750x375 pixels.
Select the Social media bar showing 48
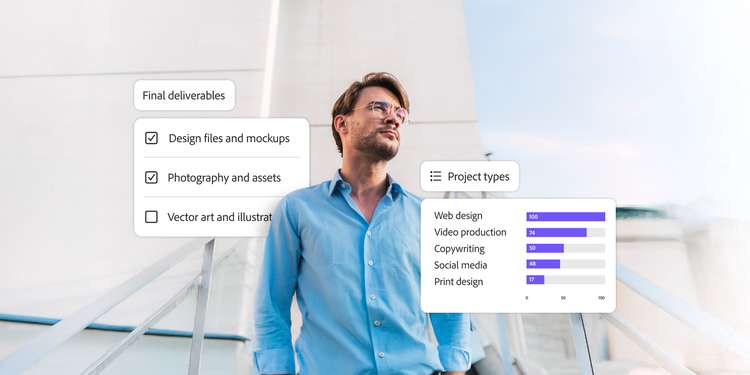click(543, 264)
